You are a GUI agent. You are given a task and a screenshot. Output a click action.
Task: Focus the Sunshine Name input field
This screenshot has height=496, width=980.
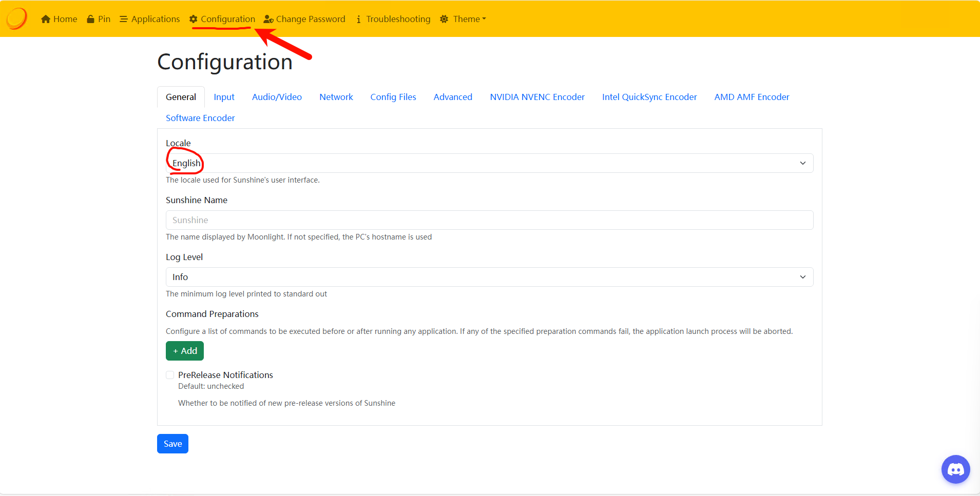click(x=489, y=220)
